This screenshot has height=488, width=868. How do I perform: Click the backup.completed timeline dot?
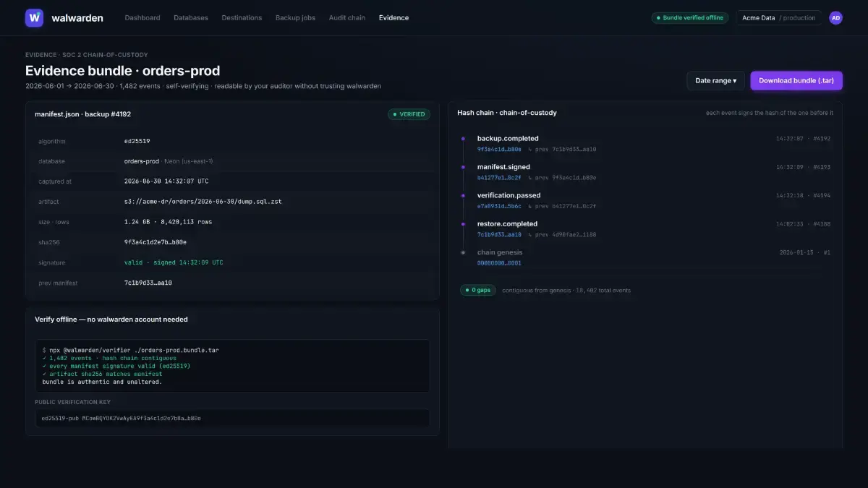[462, 138]
